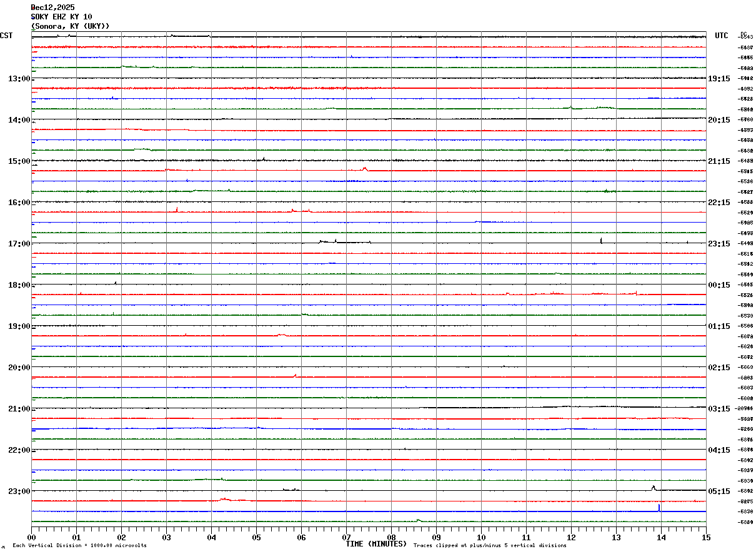Viewport: 756px width, 554px height.
Task: Click the vertical division microvolts note
Action: click(79, 546)
